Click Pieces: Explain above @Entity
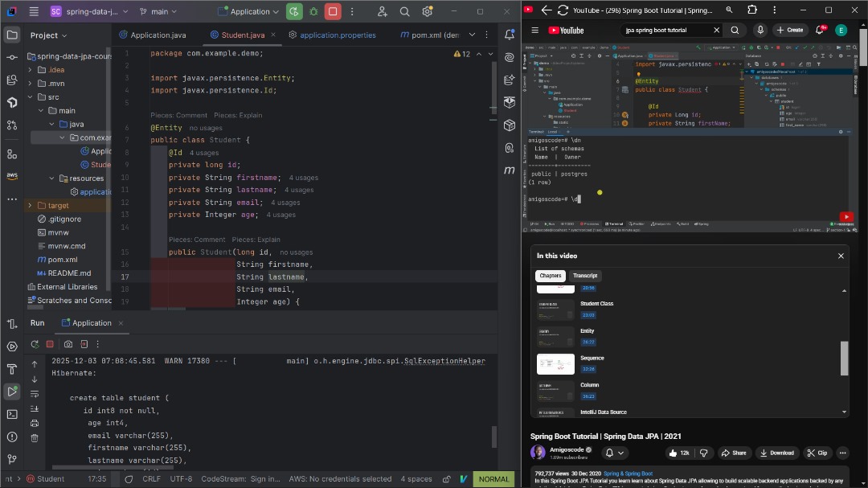The image size is (868, 488). pyautogui.click(x=238, y=115)
